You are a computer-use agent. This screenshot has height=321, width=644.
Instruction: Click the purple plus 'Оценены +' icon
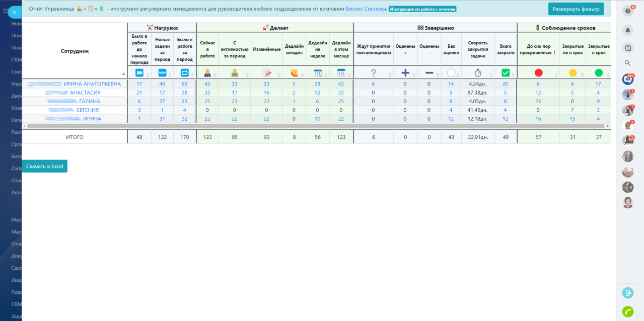click(405, 73)
